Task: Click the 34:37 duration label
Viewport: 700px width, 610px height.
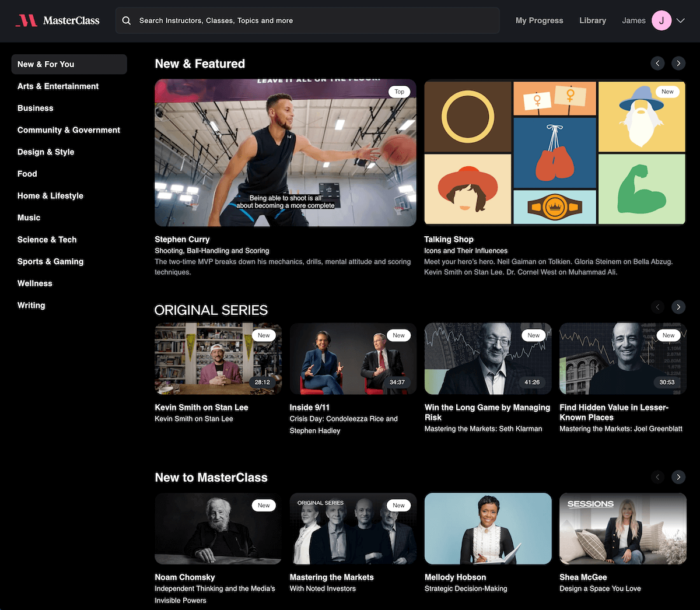Action: click(x=397, y=383)
